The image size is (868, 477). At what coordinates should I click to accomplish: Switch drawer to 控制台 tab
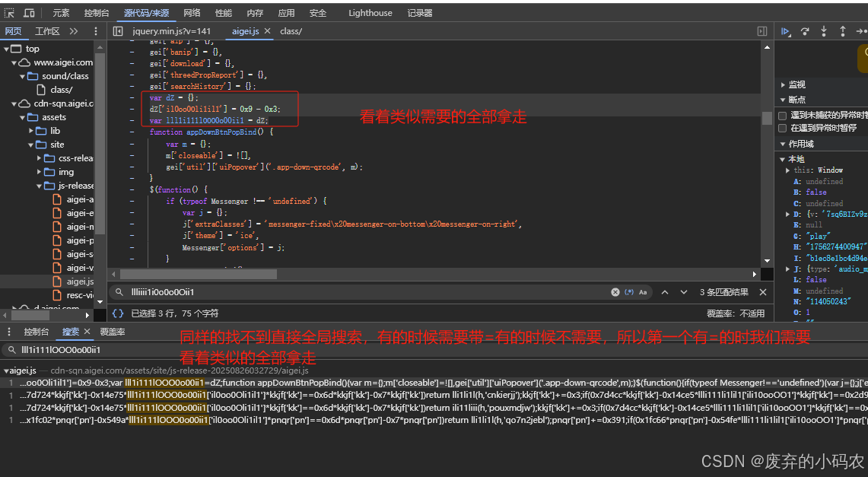click(36, 332)
